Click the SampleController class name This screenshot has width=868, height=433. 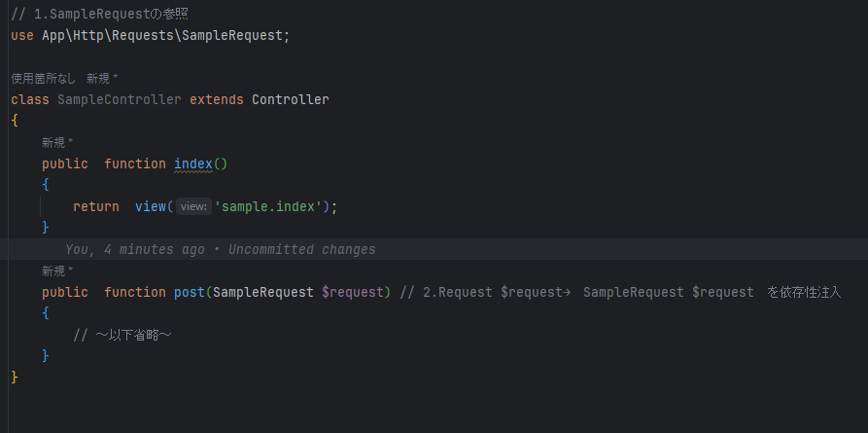tap(120, 99)
